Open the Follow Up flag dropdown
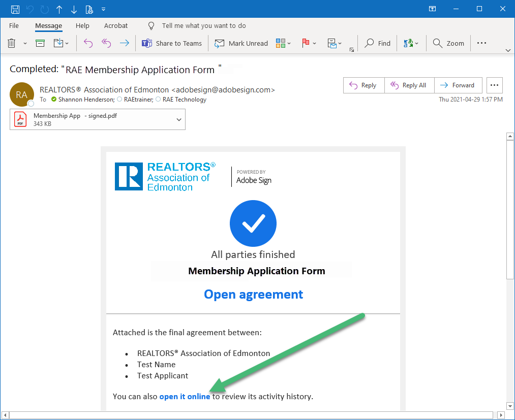This screenshot has height=420, width=515. point(309,43)
